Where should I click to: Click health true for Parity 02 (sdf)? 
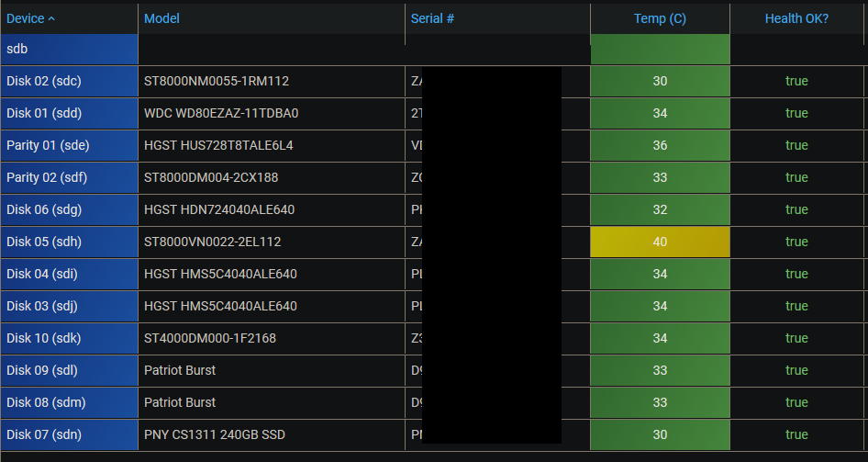coord(796,177)
